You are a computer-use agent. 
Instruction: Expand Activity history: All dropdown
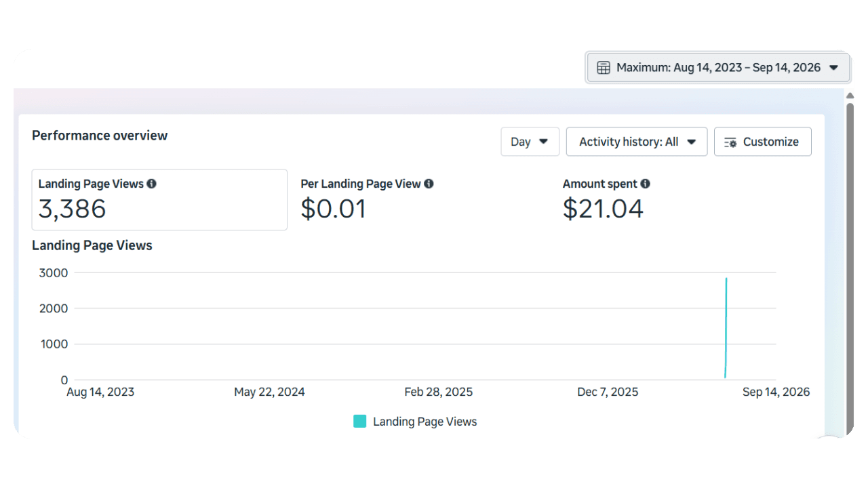(636, 142)
